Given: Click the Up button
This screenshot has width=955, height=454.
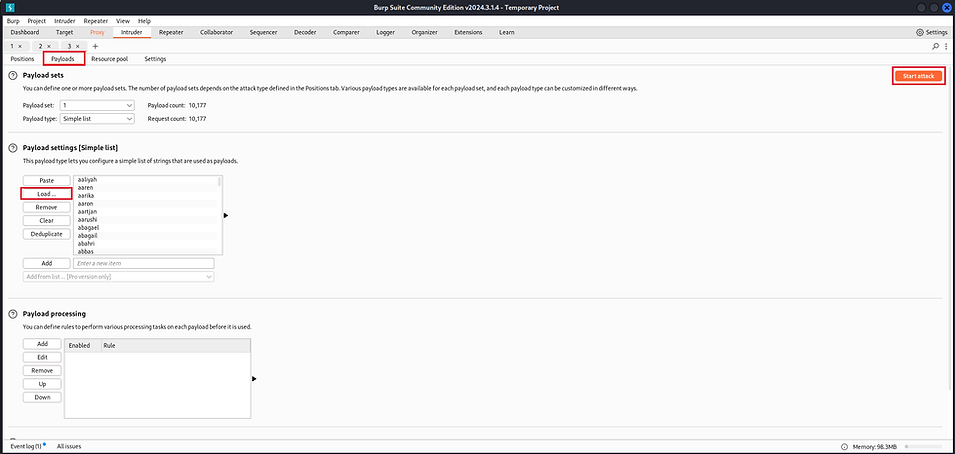Looking at the screenshot, I should (43, 384).
